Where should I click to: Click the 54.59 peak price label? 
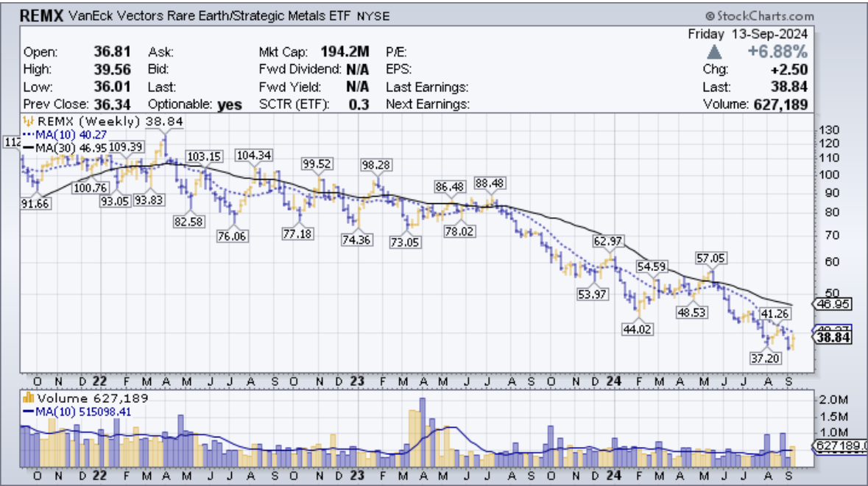click(651, 267)
